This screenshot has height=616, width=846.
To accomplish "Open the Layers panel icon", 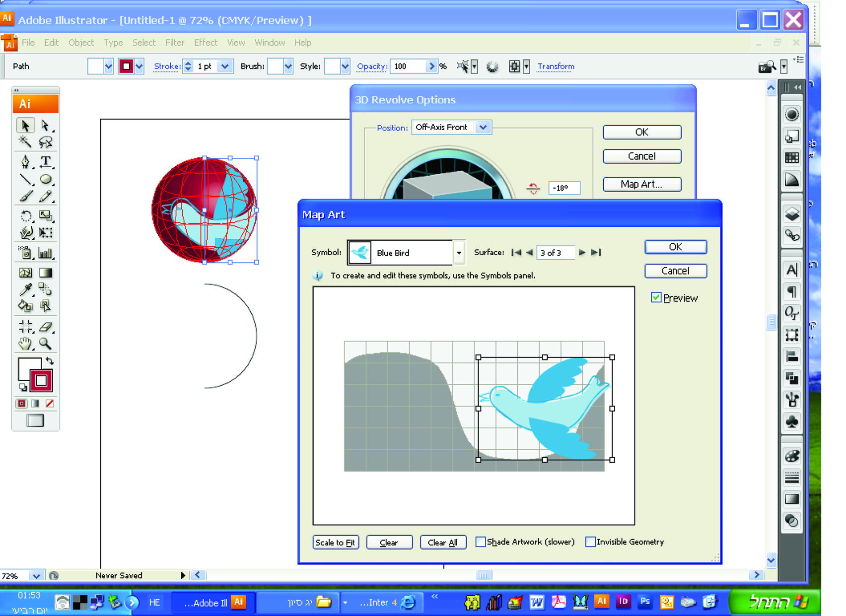I will tap(792, 214).
